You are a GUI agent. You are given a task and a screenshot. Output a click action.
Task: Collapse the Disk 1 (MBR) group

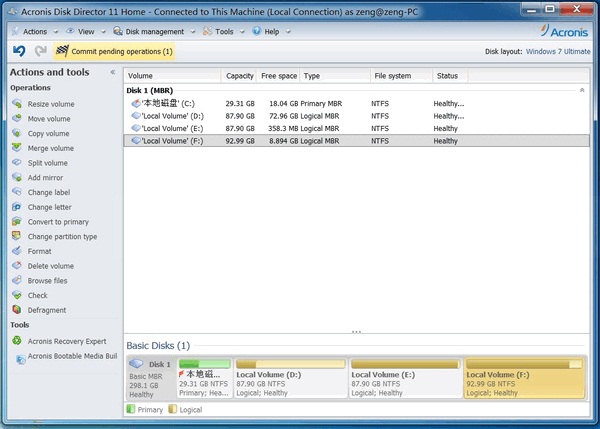[582, 90]
